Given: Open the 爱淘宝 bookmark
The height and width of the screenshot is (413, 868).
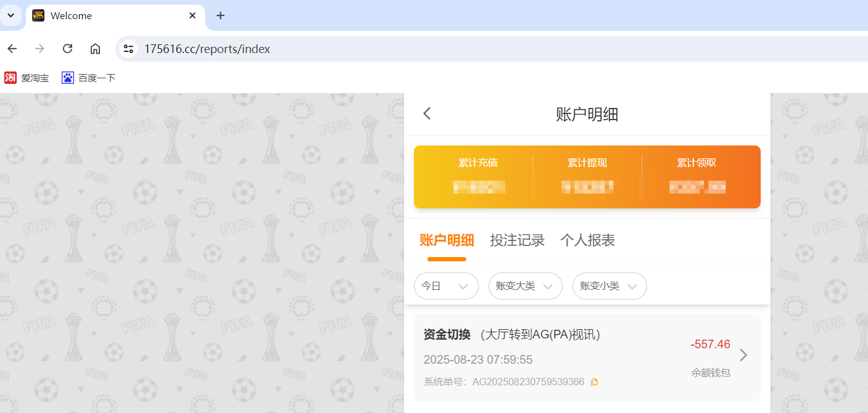Looking at the screenshot, I should pos(26,78).
